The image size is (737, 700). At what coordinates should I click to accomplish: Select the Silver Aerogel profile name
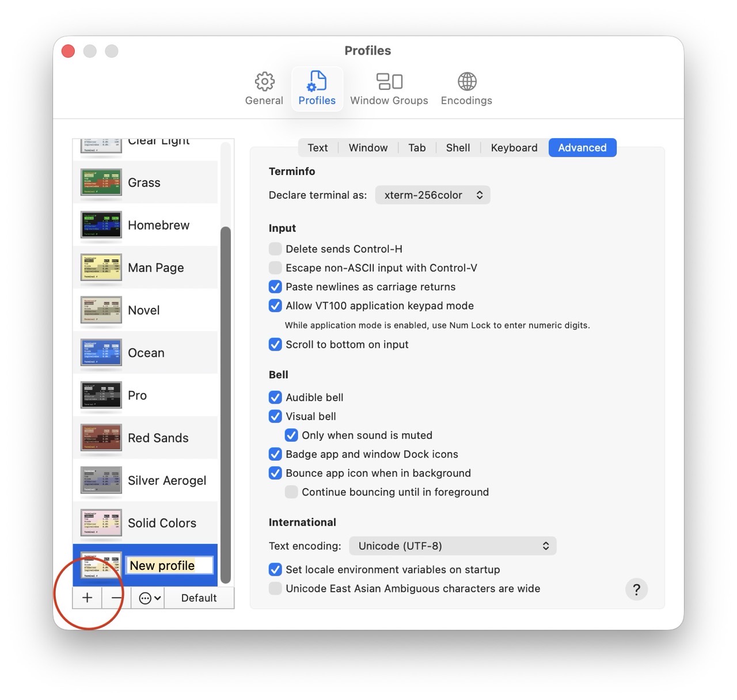point(167,481)
